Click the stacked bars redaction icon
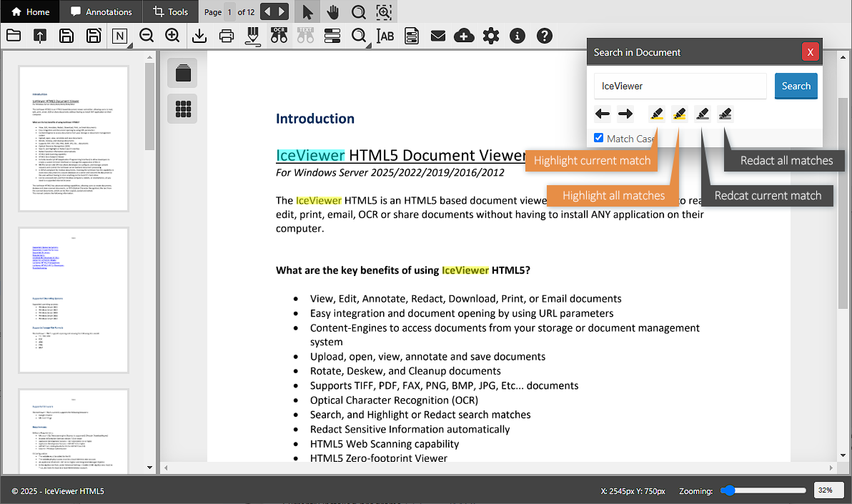The height and width of the screenshot is (504, 852). (332, 36)
